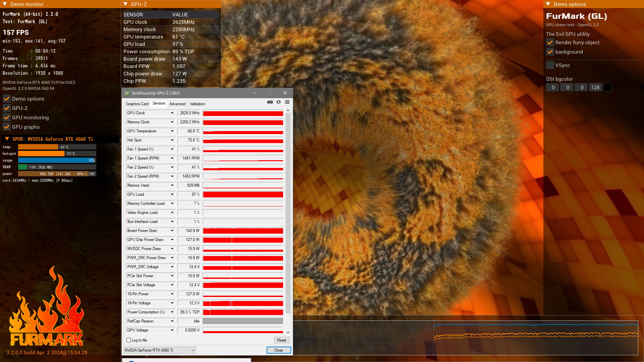Click the OSI bgcolor black color swatch
The height and width of the screenshot is (362, 644).
607,87
